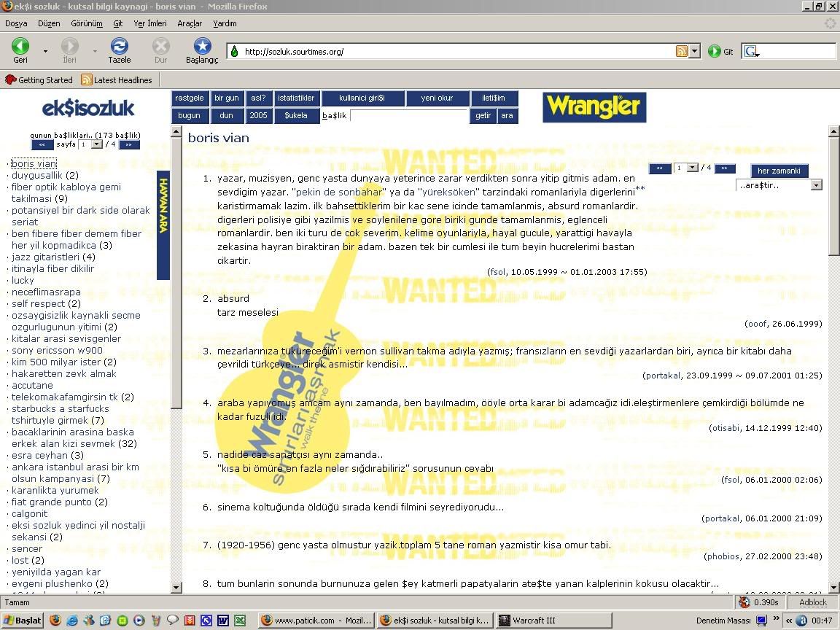Open the back history dropdown arrow
The image size is (840, 630).
pyautogui.click(x=45, y=52)
